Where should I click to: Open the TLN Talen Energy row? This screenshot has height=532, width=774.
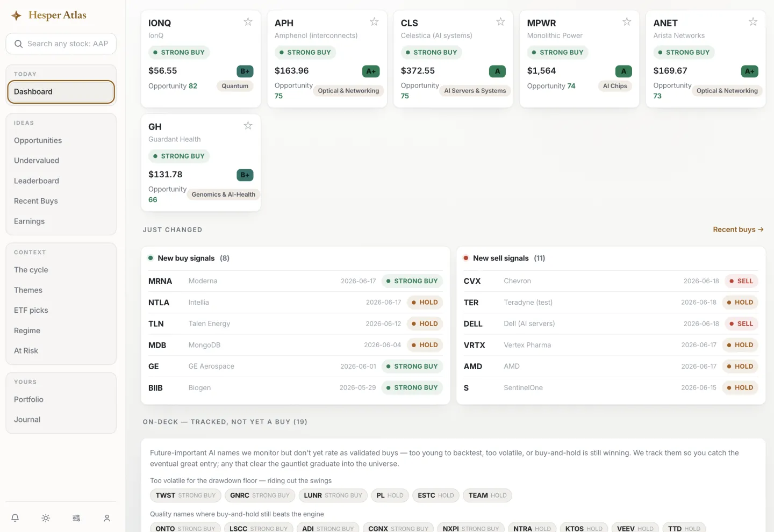(x=296, y=323)
